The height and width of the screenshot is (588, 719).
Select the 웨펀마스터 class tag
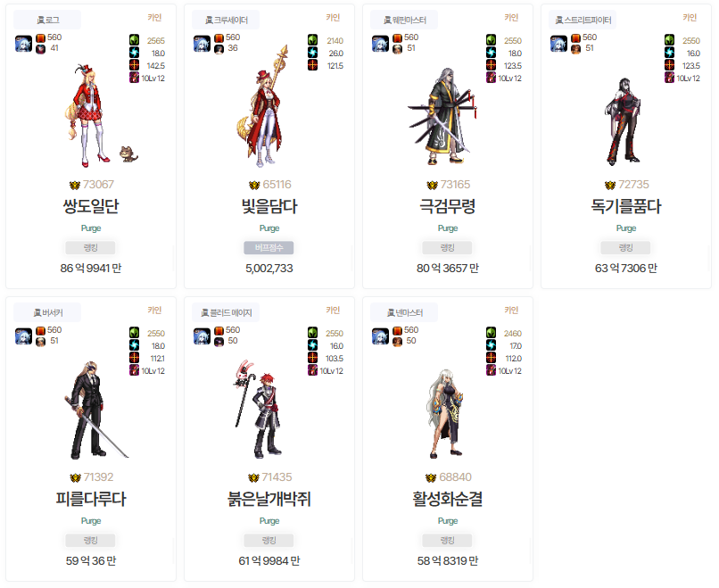coord(404,20)
